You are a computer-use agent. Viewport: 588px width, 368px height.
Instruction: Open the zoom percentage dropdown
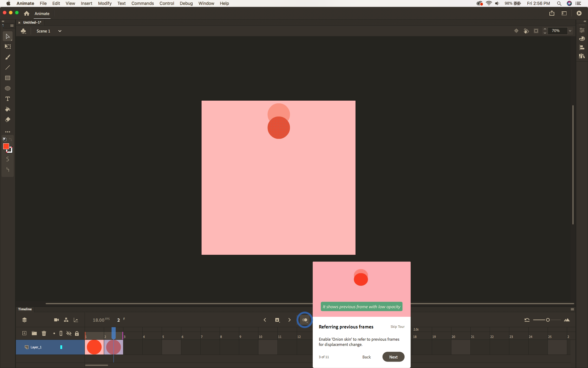[x=570, y=31]
